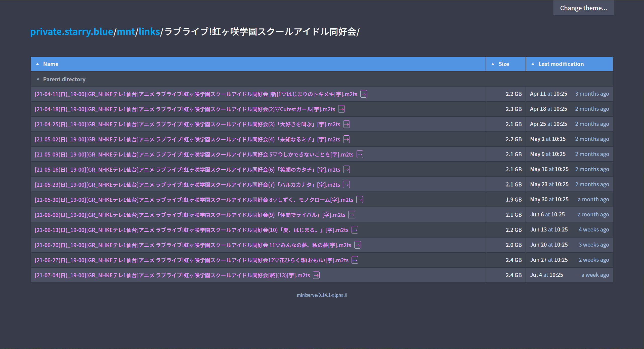Image resolution: width=644 pixels, height=349 pixels.
Task: Click symlink arrow icon for 未知なるミチ file
Action: (347, 139)
